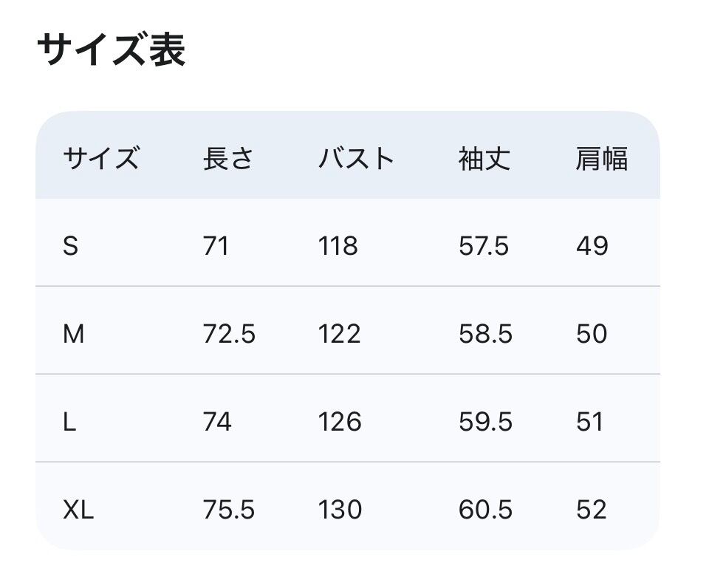Select the 肩幅 column header
This screenshot has width=709, height=588.
click(601, 159)
